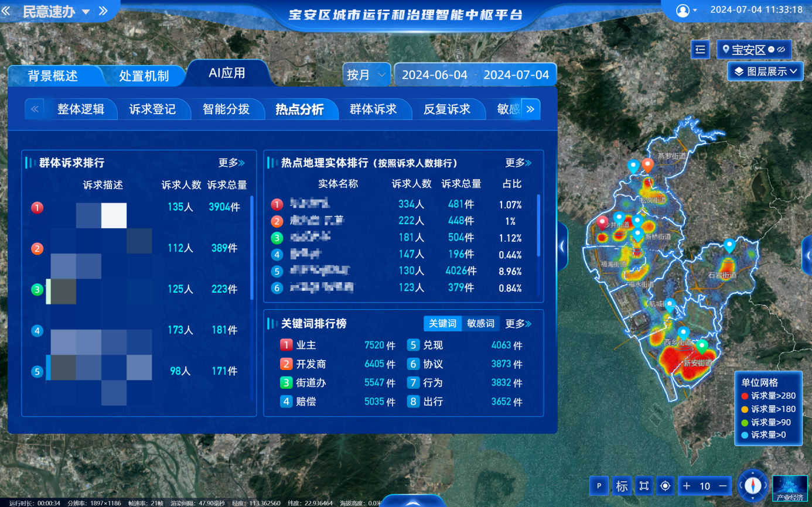The image size is (812, 507).
Task: Click the green map pin near 新安街道
Action: 702,346
